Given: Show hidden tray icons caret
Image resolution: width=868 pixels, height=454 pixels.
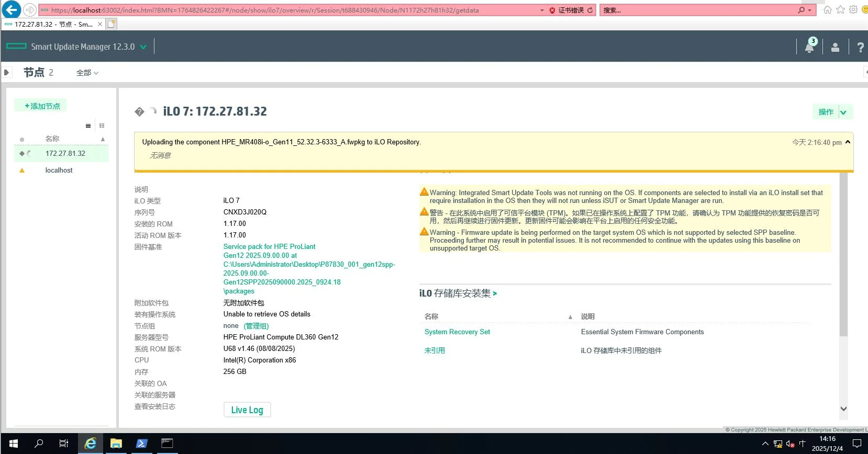Looking at the screenshot, I should pos(765,444).
